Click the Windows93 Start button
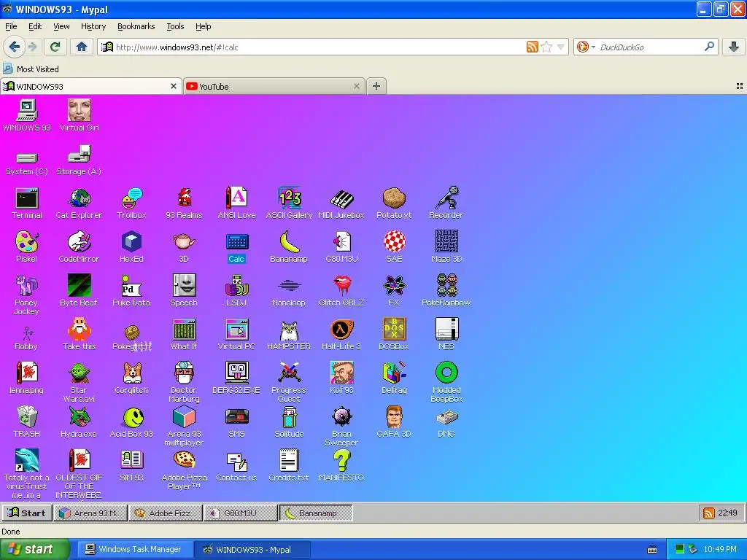The height and width of the screenshot is (560, 747). point(27,513)
